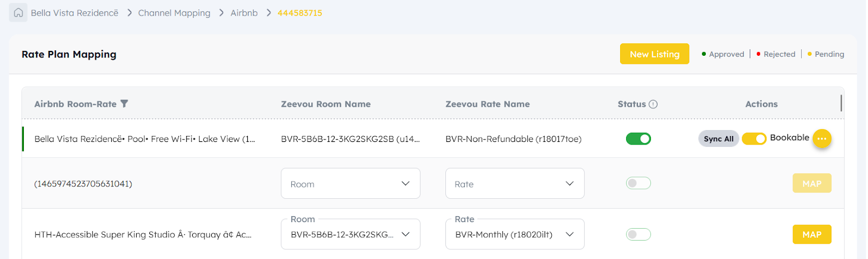Viewport: 868px width, 259px height.
Task: Click the green Approved legend dot
Action: [704, 54]
